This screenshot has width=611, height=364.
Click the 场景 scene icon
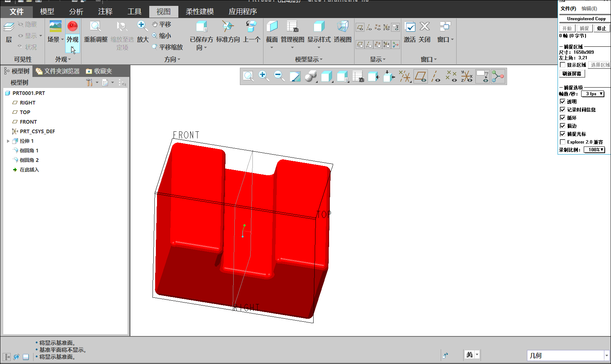point(56,26)
